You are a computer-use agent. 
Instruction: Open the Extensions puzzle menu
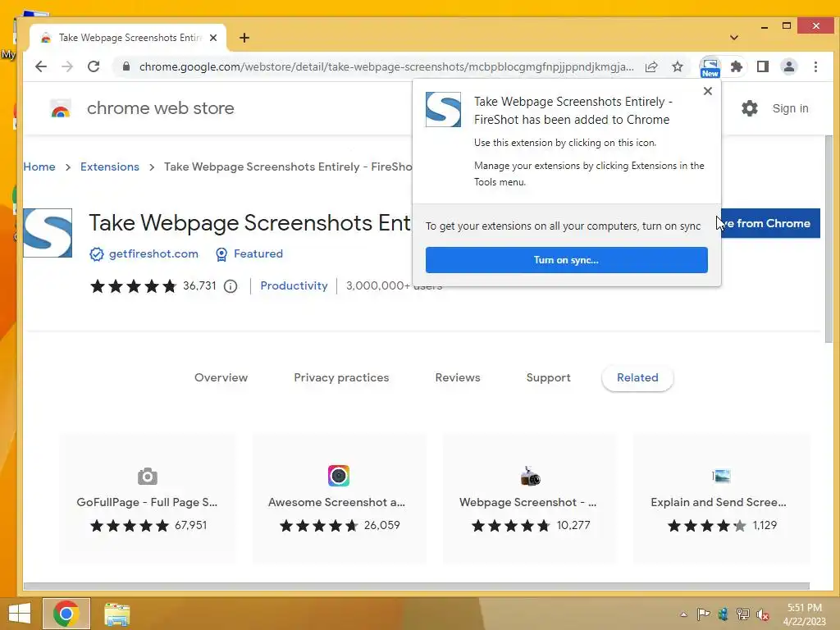(x=737, y=66)
